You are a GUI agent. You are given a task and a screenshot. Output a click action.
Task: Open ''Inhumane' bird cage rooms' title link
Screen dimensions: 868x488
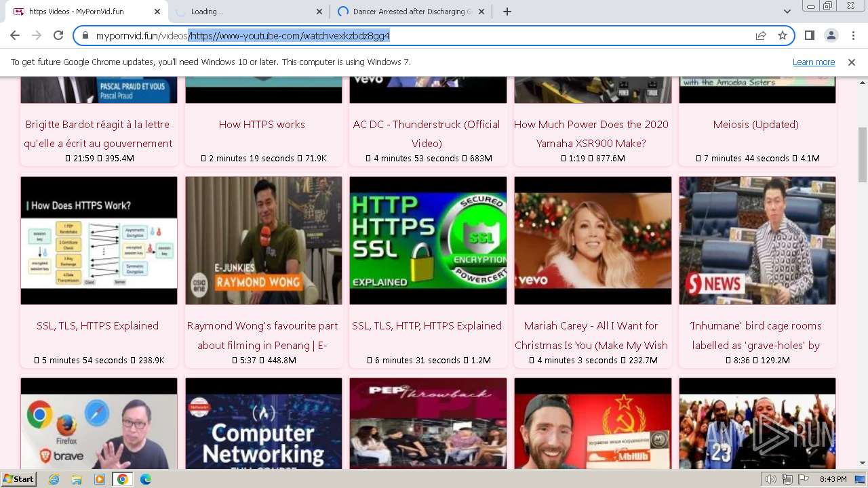point(756,335)
